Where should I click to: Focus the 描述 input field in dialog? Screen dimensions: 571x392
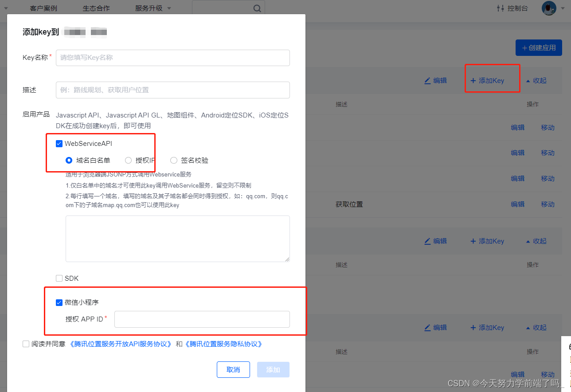173,90
